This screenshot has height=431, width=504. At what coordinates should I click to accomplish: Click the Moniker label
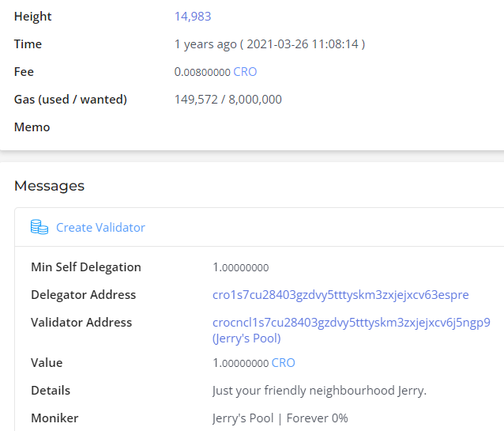55,418
